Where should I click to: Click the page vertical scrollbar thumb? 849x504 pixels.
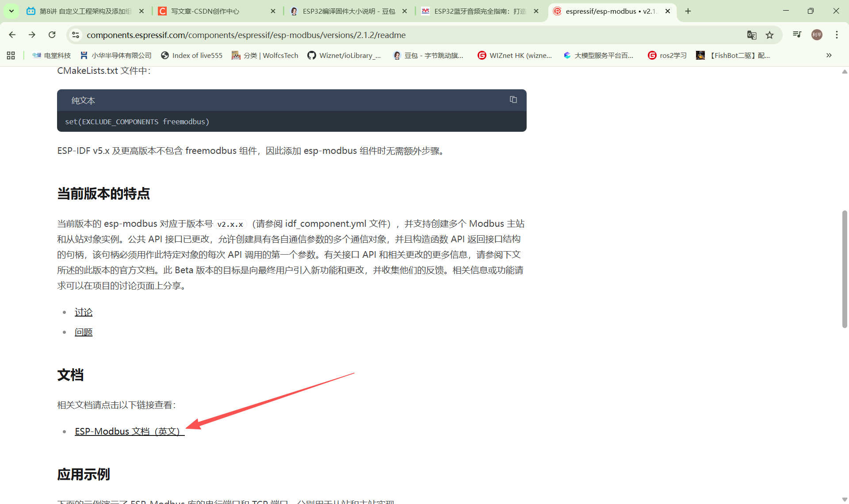tap(845, 270)
